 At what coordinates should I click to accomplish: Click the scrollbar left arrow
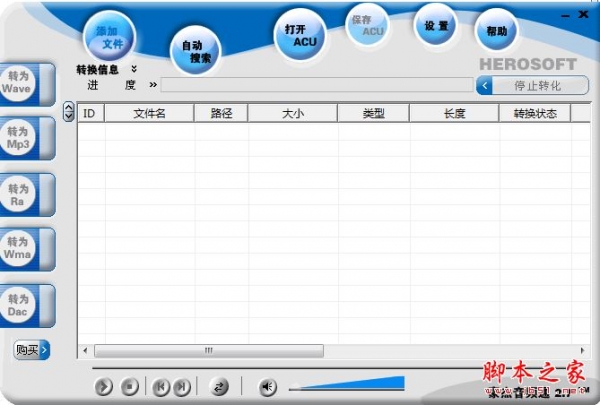tap(85, 350)
